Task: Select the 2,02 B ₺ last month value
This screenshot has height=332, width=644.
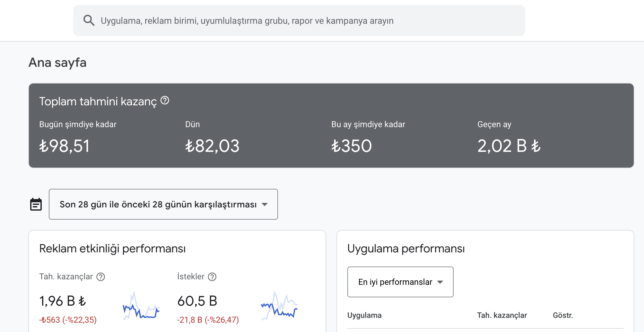Action: [509, 146]
